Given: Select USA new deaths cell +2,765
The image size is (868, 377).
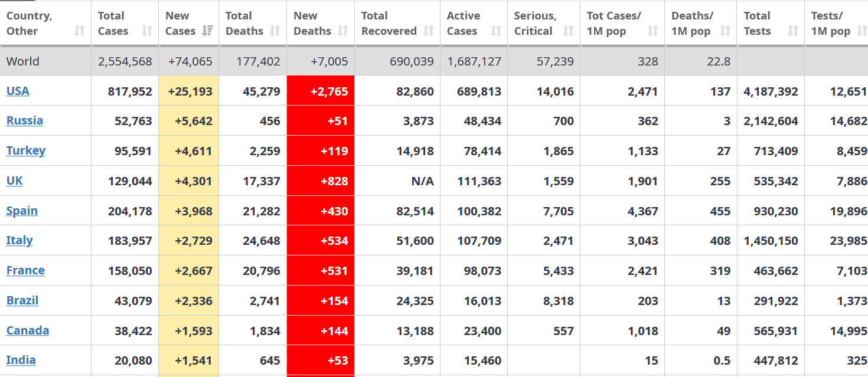Looking at the screenshot, I should [x=321, y=91].
